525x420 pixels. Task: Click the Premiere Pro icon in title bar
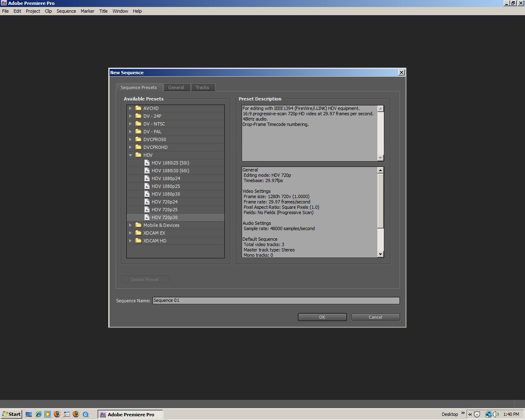[4, 3]
